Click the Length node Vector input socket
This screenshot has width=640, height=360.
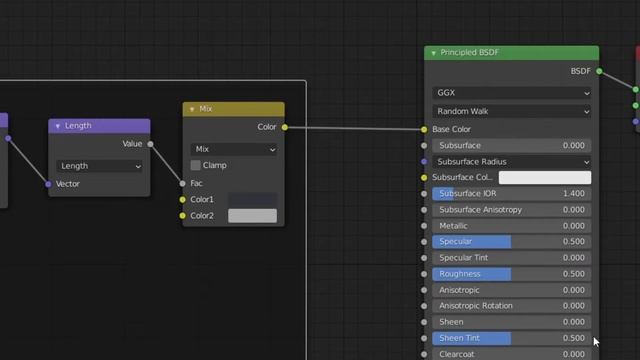(48, 184)
